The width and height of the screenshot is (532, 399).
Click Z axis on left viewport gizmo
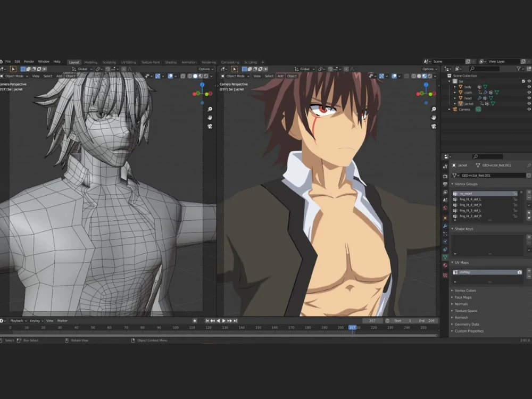pos(202,85)
